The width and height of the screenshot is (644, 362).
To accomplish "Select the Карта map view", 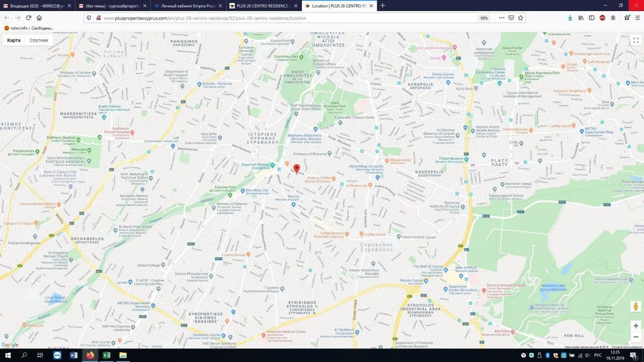I will pos(14,40).
